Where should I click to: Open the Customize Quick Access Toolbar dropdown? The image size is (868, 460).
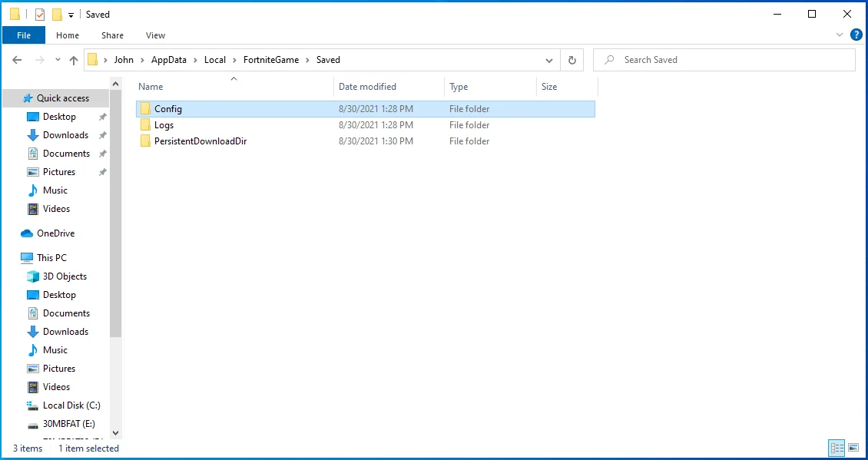[71, 15]
